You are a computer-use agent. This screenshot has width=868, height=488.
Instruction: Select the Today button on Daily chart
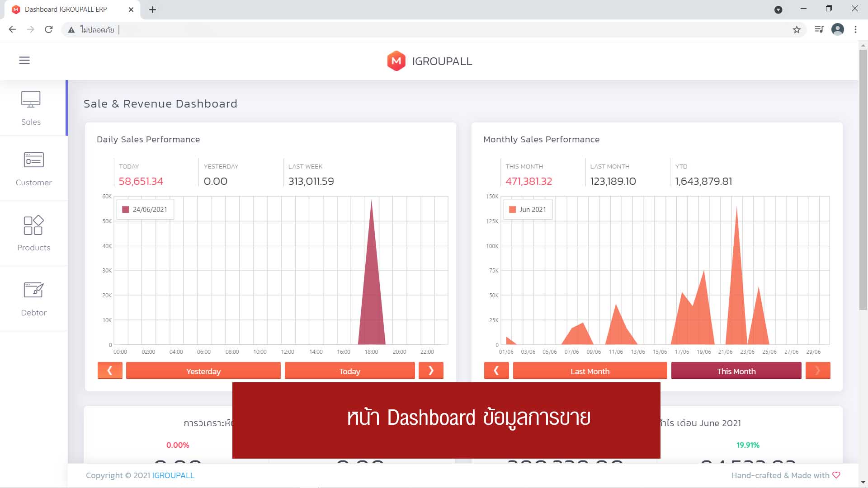[349, 371]
